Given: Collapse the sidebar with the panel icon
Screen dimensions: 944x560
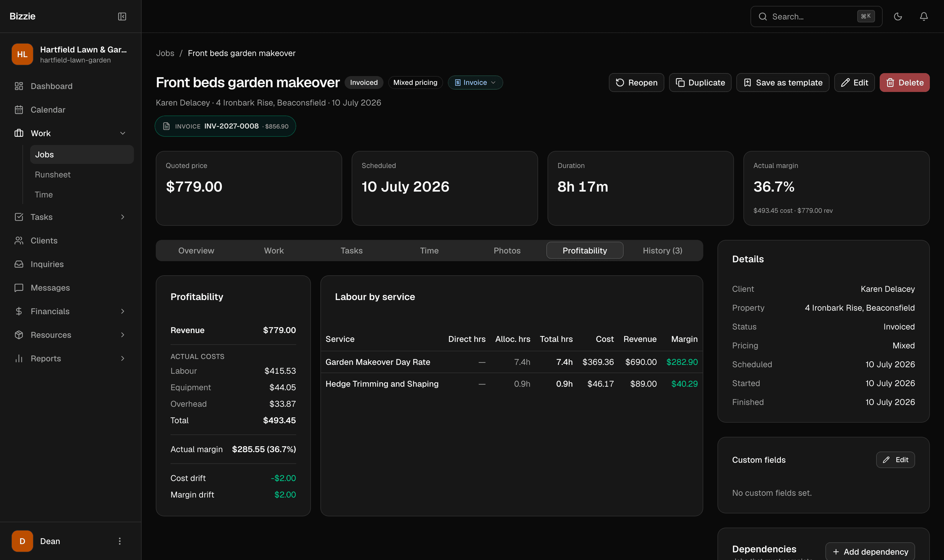Looking at the screenshot, I should (122, 16).
